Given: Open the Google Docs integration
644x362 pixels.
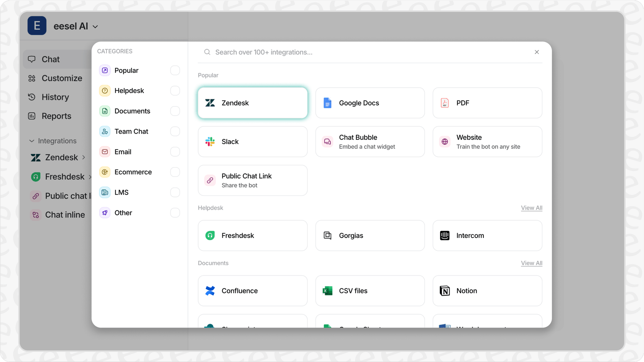Looking at the screenshot, I should coord(370,103).
